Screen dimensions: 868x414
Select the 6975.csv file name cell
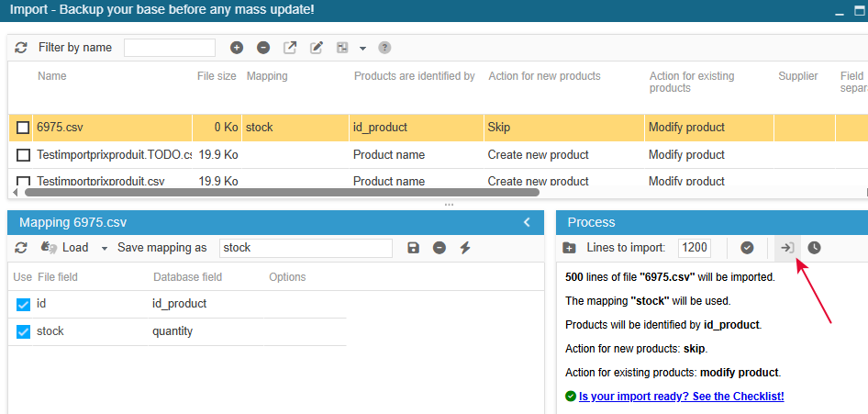tap(113, 128)
